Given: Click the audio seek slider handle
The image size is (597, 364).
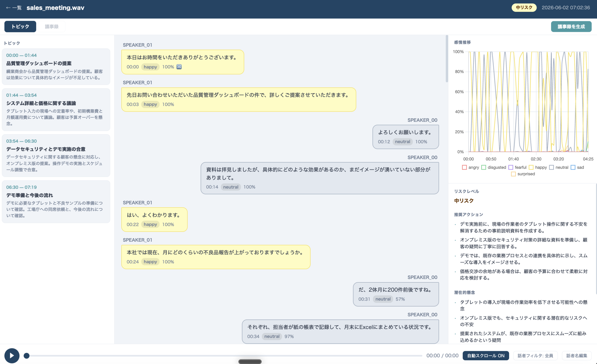Looking at the screenshot, I should [x=27, y=356].
